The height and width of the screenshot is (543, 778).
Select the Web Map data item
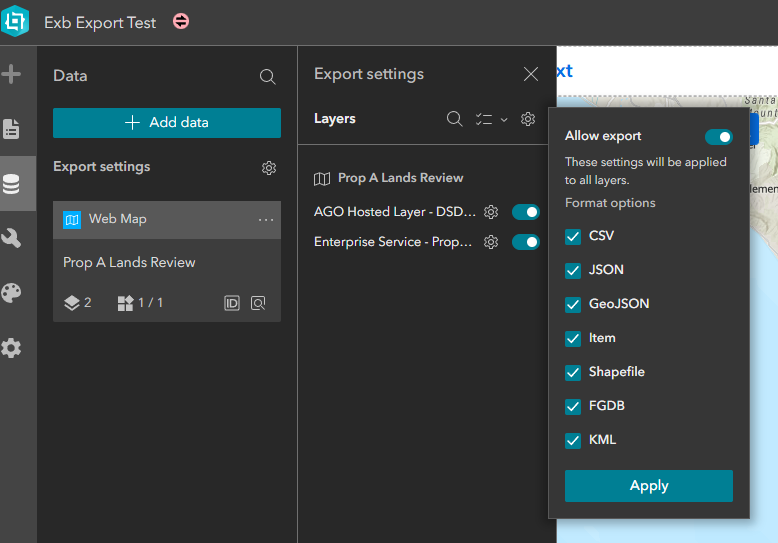click(x=150, y=220)
